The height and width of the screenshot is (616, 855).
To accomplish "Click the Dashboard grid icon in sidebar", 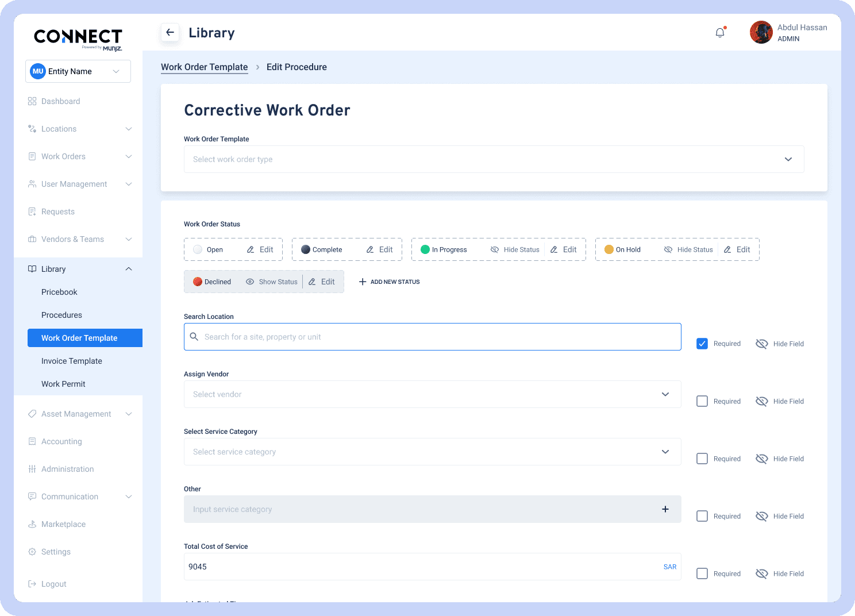I will [32, 101].
